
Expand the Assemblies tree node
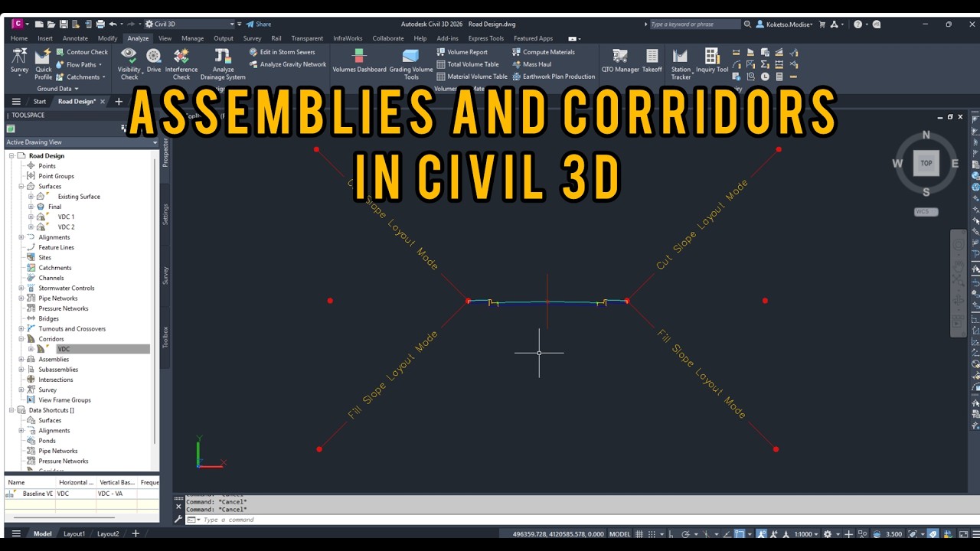click(21, 360)
